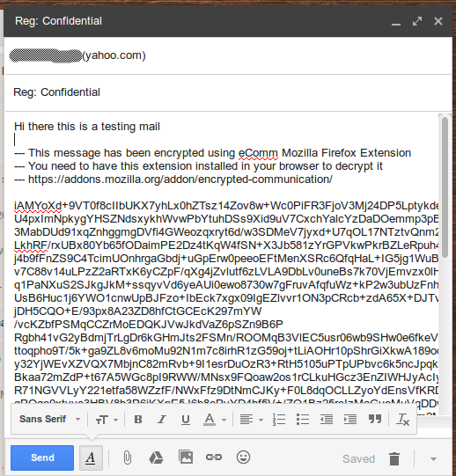The height and width of the screenshot is (476, 456).
Task: Attach files using the paperclip icon
Action: 128,458
